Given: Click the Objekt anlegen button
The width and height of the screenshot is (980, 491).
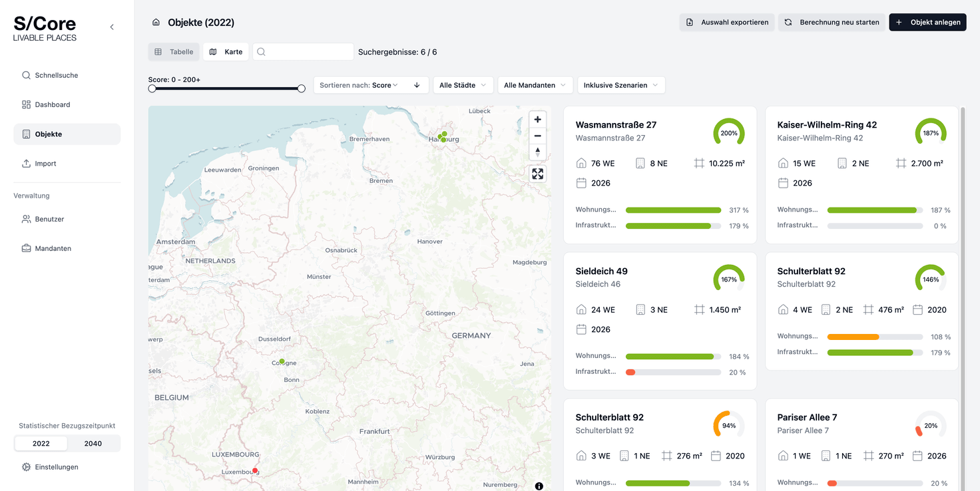Looking at the screenshot, I should 927,22.
